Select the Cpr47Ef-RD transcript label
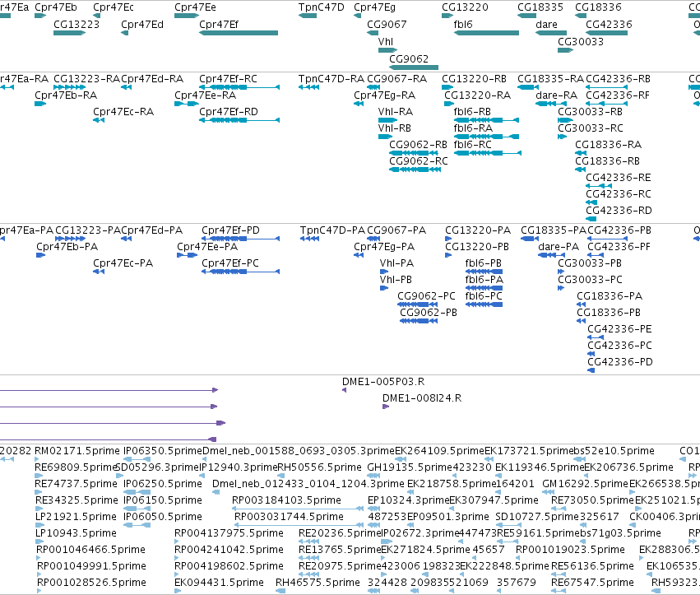Image resolution: width=700 pixels, height=595 pixels. click(229, 112)
